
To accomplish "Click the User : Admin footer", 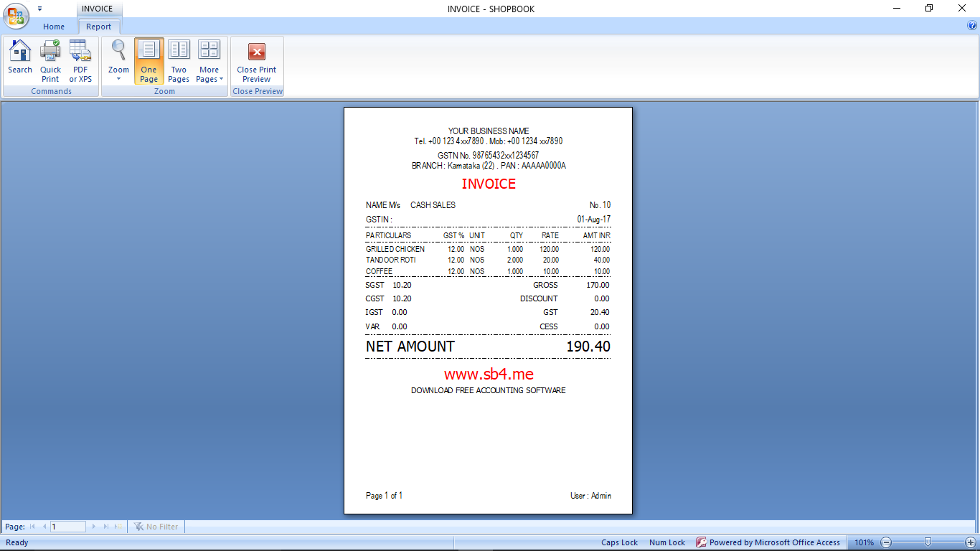I will 591,496.
